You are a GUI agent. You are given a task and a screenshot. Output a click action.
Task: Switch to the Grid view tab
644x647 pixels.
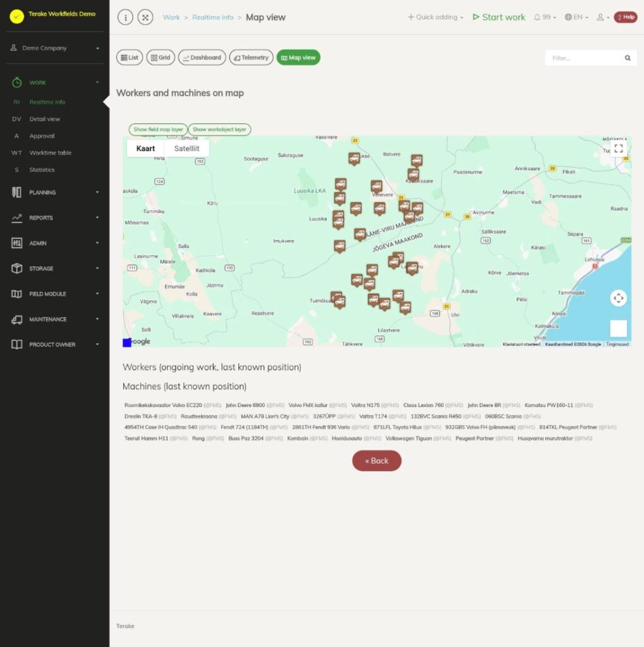point(161,57)
